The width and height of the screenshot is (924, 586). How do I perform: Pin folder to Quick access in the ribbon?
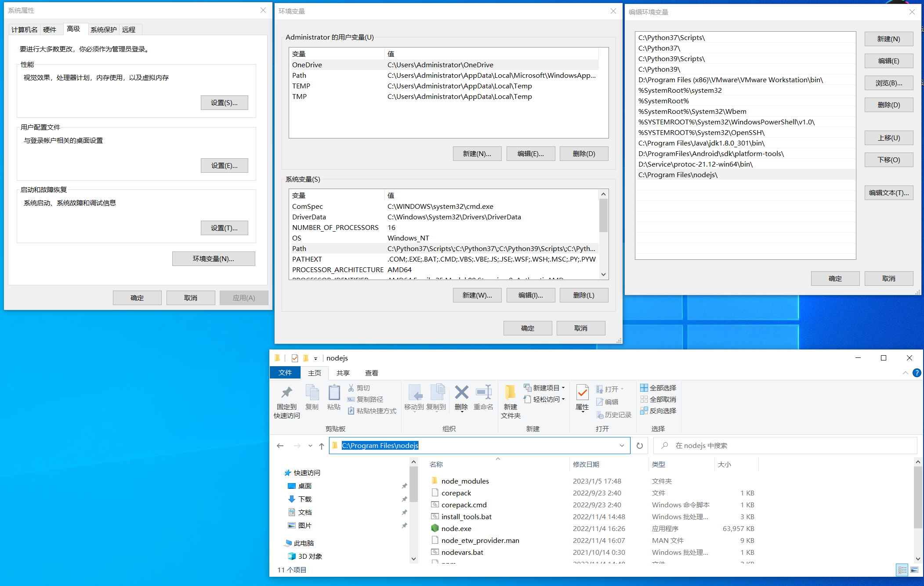click(286, 402)
